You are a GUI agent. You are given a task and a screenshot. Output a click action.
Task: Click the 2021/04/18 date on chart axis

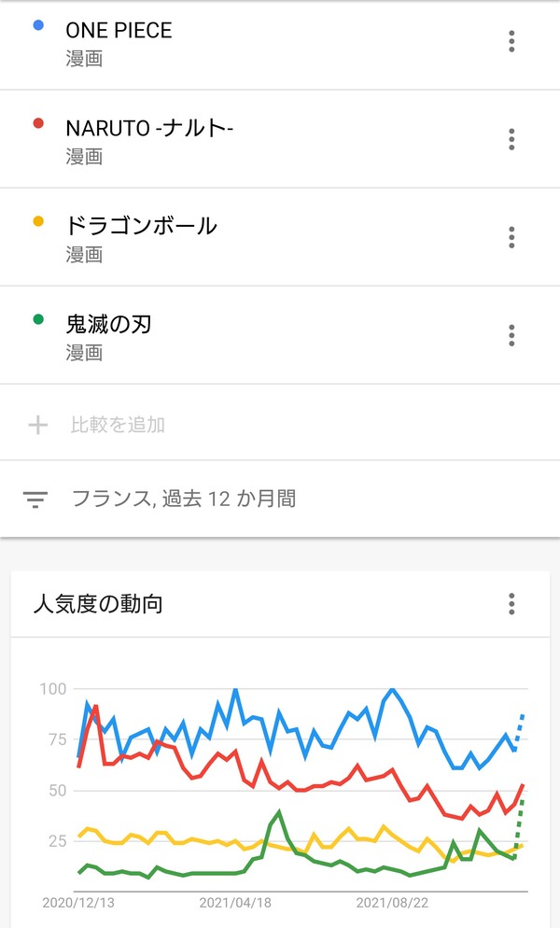pyautogui.click(x=235, y=903)
